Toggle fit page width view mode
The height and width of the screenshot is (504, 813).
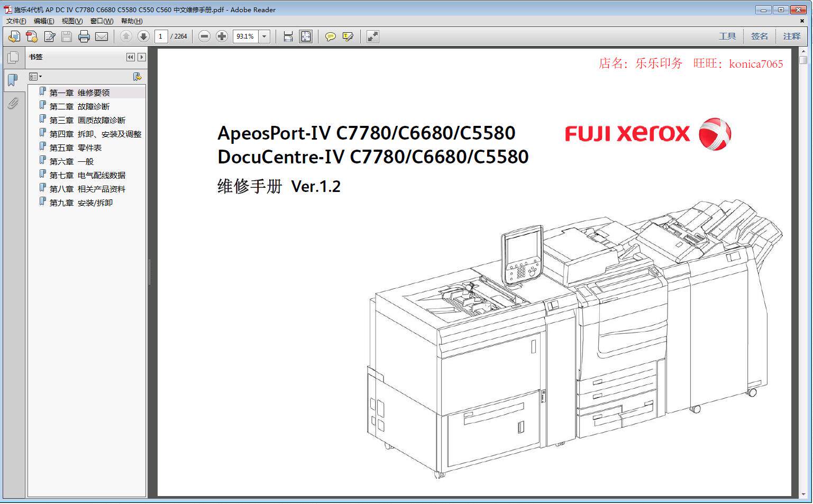287,36
